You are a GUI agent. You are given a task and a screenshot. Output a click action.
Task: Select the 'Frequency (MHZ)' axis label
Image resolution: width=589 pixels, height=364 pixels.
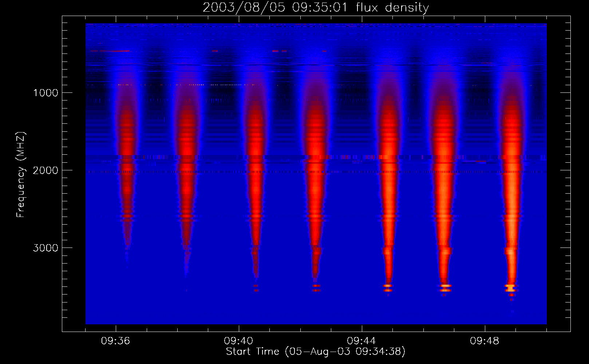(21, 175)
